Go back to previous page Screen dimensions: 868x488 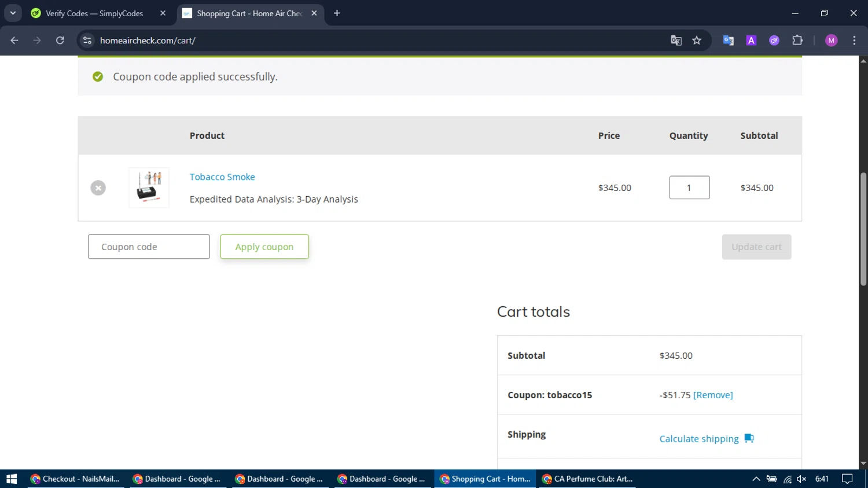[x=14, y=41]
